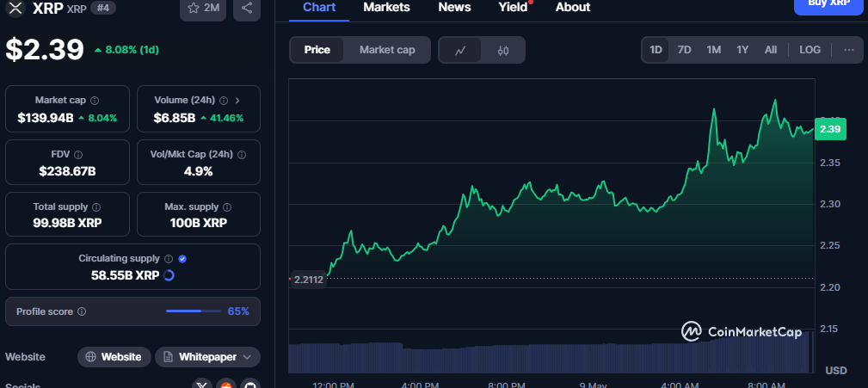This screenshot has width=868, height=388.
Task: Toggle chart to Price
Action: pyautogui.click(x=317, y=50)
